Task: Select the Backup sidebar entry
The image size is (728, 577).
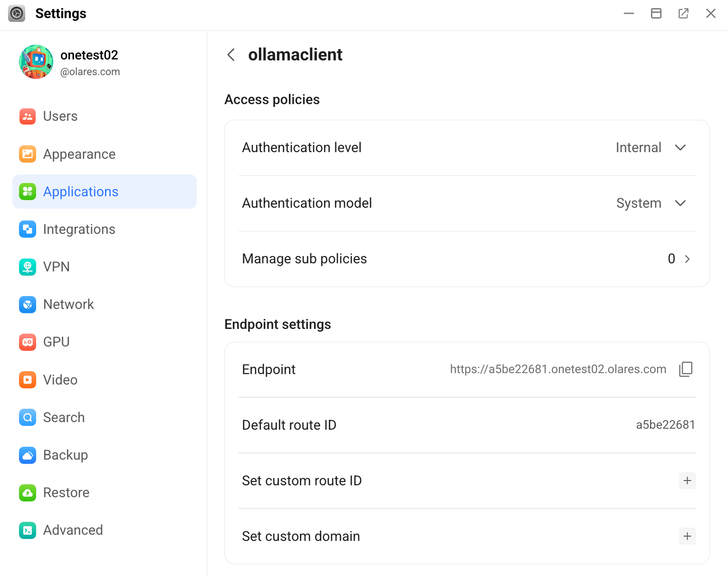Action: [65, 455]
